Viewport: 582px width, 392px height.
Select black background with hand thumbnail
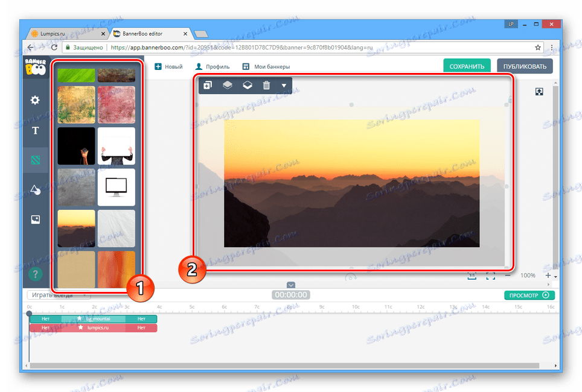click(76, 146)
